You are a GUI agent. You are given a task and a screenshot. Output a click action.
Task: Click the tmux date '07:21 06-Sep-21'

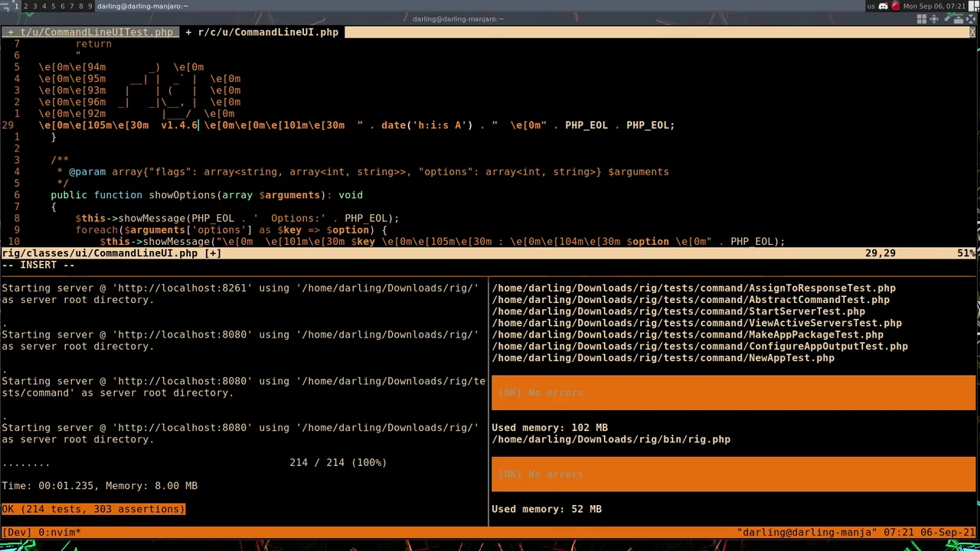929,532
